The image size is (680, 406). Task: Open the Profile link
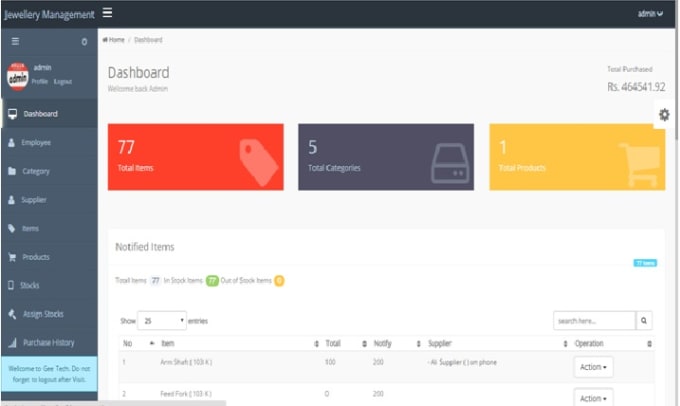click(39, 82)
